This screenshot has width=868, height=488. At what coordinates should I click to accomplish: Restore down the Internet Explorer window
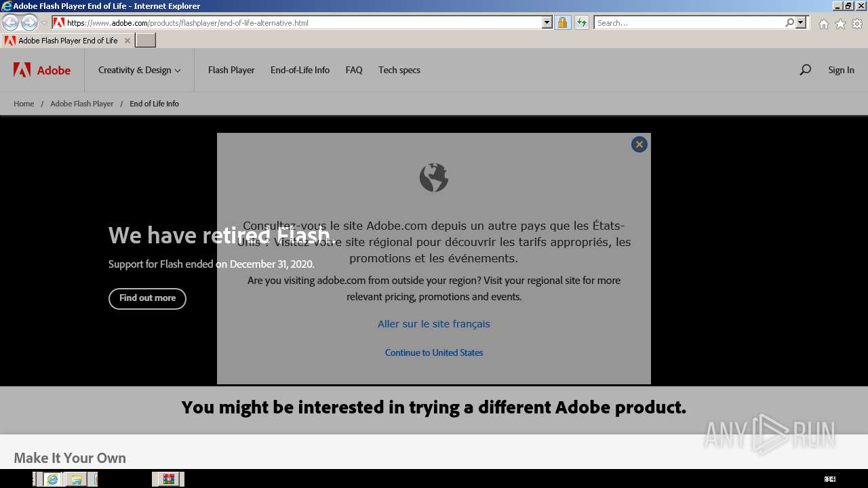pos(848,5)
